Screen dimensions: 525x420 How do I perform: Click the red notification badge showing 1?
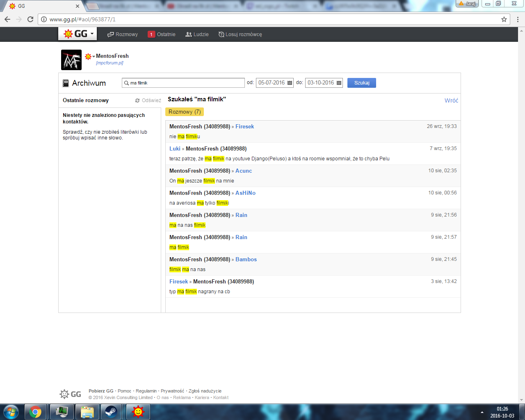151,34
